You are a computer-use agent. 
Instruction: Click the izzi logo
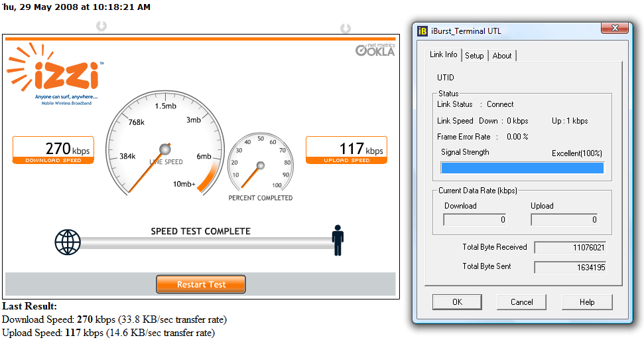pos(54,73)
